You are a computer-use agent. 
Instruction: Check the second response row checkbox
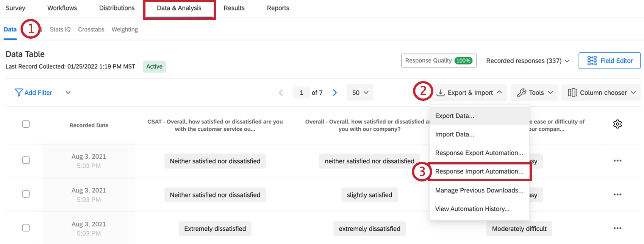26,194
